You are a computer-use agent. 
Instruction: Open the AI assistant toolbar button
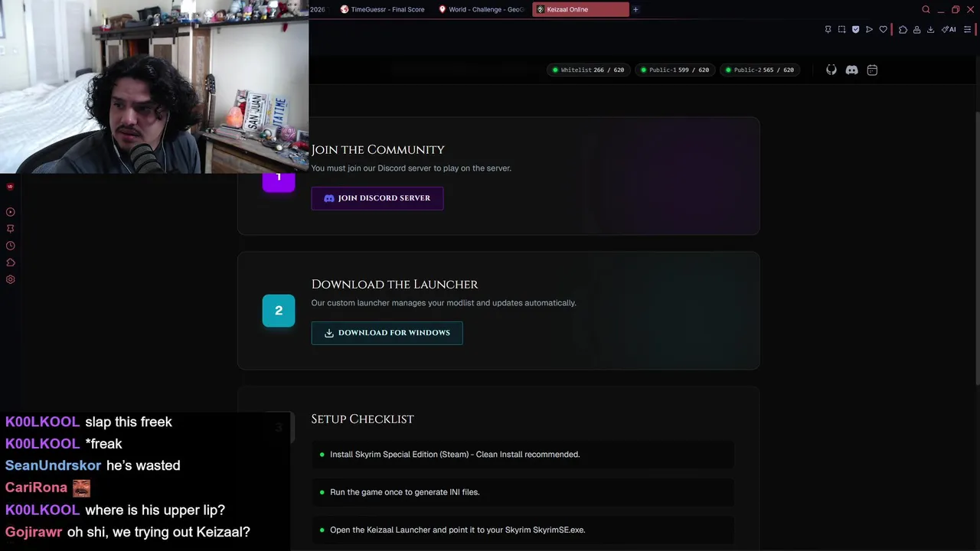[949, 30]
